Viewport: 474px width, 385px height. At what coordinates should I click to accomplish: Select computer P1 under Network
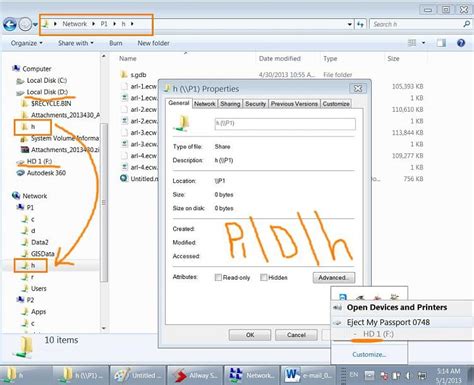(30, 208)
